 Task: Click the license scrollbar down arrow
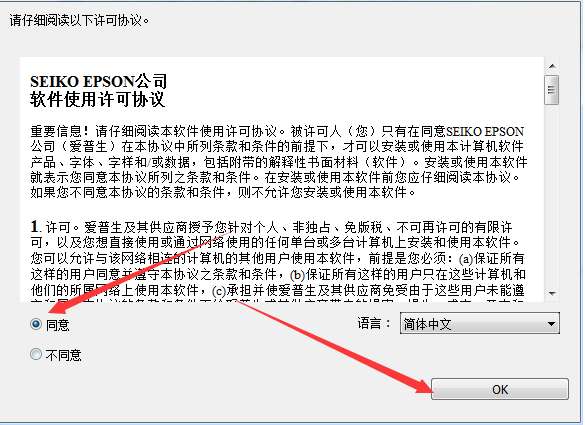pos(551,293)
